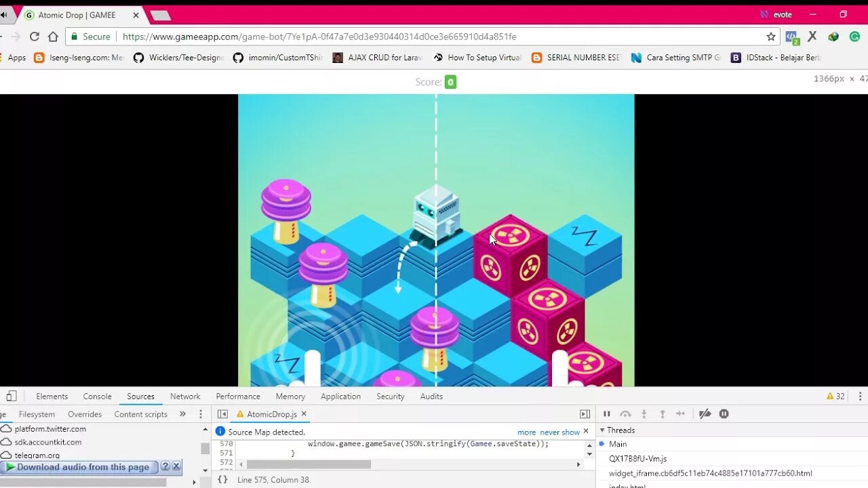
Task: Close the Download audio bar
Action: pyautogui.click(x=176, y=467)
